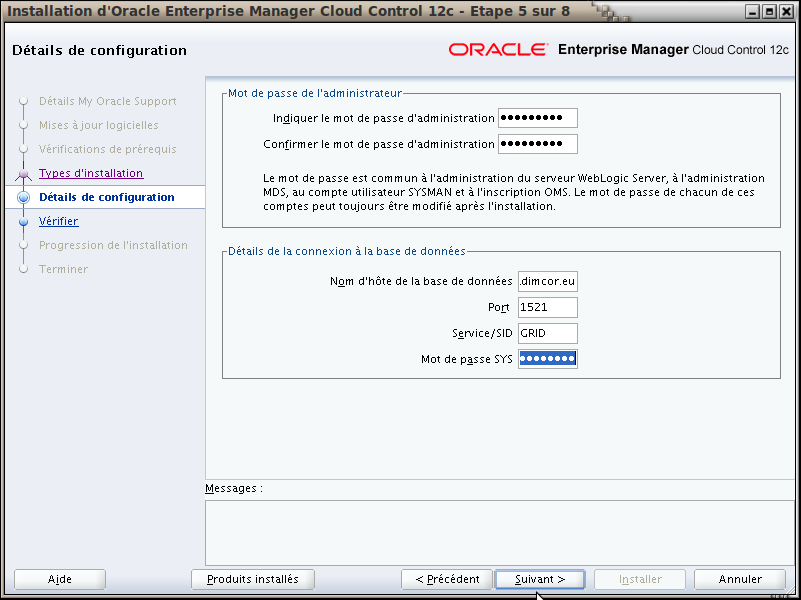Click the Vérifier step bullet icon
801x600 pixels.
[x=23, y=222]
